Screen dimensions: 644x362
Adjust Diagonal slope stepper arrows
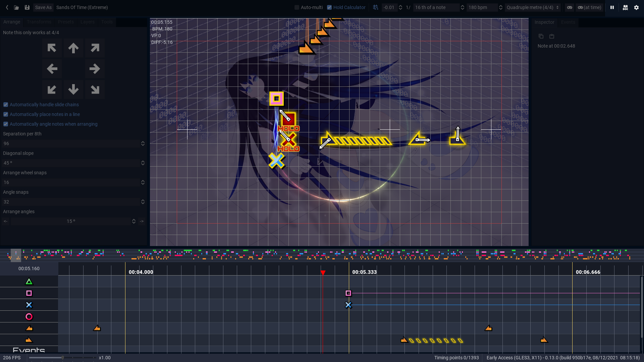coord(143,163)
